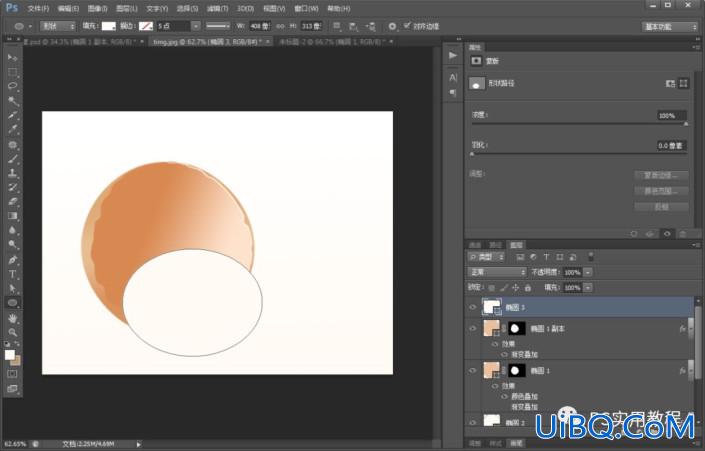Select the Move tool in toolbox

[13, 57]
